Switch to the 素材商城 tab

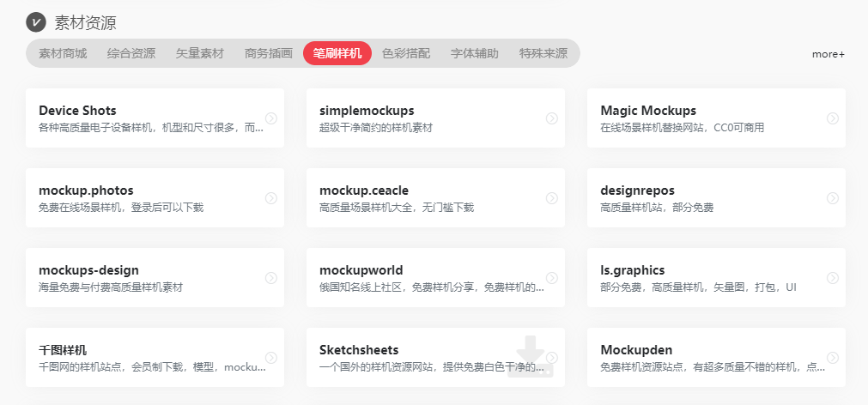63,53
